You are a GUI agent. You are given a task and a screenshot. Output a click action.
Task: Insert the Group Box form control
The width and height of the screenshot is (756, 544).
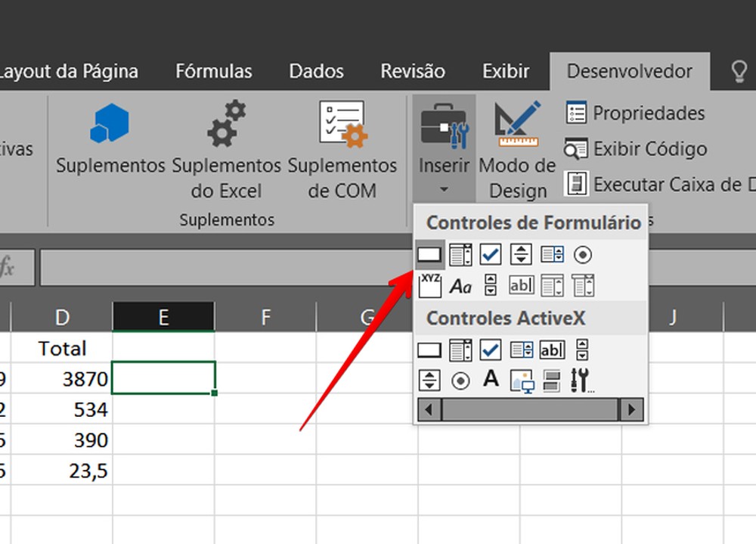click(x=429, y=285)
